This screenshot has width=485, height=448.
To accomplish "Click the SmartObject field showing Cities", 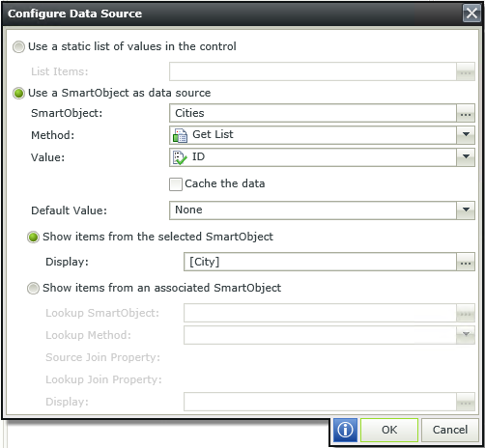I will click(313, 113).
